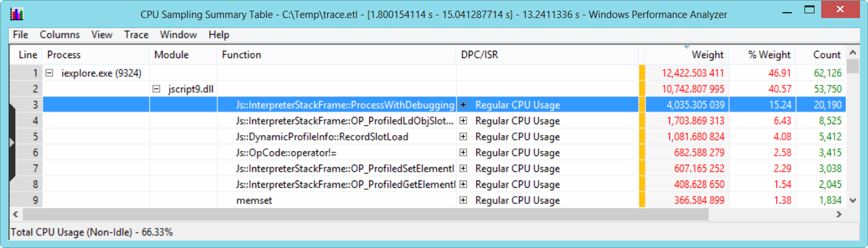Click the Windows Performance Analyzer app icon
The image size is (868, 248).
18,14
